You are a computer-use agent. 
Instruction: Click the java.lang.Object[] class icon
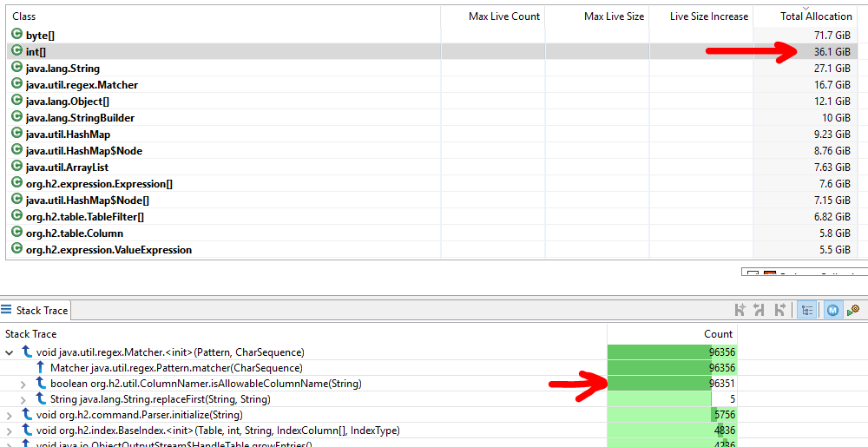coord(17,102)
